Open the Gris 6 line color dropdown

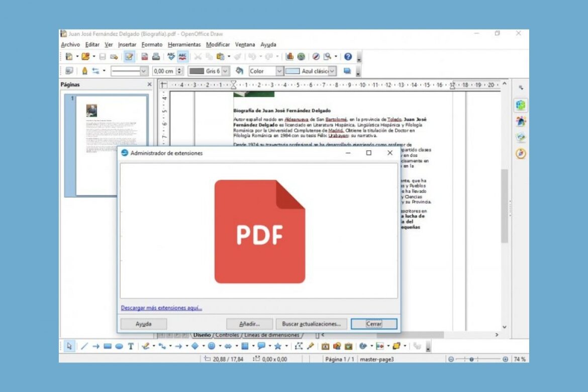pos(225,71)
